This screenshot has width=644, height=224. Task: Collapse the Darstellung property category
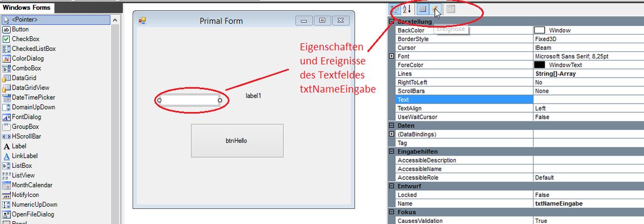point(392,22)
